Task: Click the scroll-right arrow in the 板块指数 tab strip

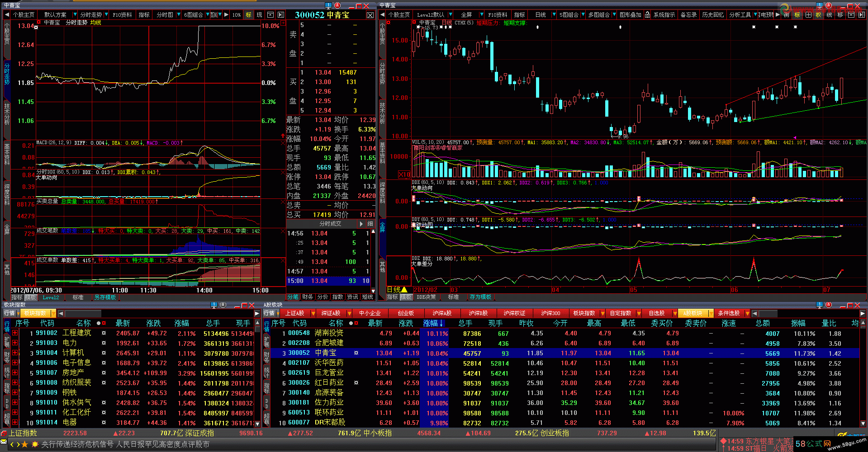Action: [257, 313]
